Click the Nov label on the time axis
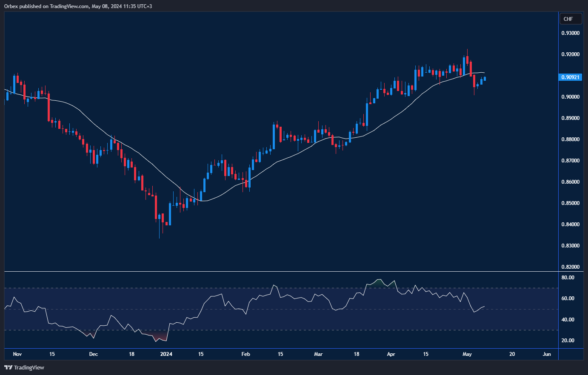Image resolution: width=588 pixels, height=375 pixels. (x=17, y=354)
